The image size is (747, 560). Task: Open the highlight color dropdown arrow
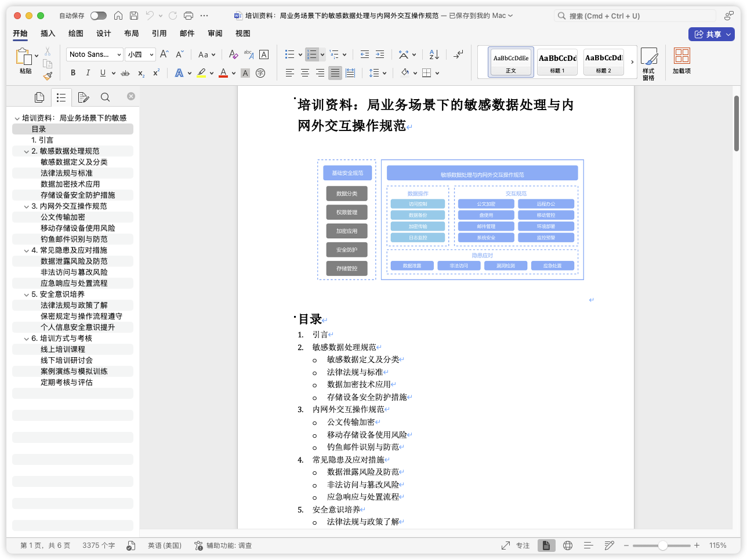(x=211, y=72)
